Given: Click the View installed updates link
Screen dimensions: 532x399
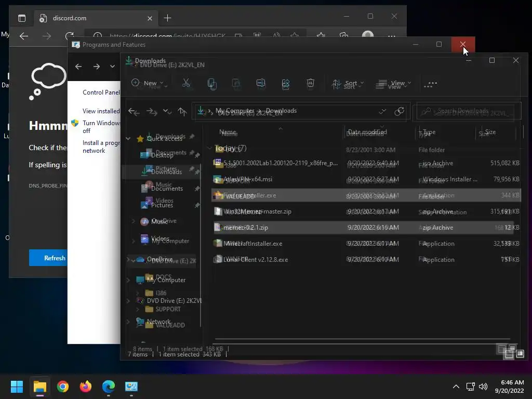Looking at the screenshot, I should tap(101, 111).
